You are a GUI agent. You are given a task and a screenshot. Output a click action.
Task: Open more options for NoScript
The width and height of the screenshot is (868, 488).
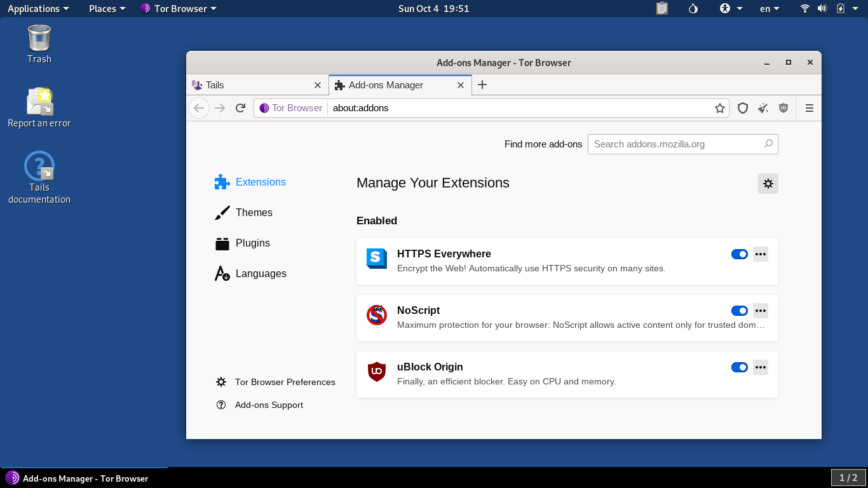pos(761,311)
